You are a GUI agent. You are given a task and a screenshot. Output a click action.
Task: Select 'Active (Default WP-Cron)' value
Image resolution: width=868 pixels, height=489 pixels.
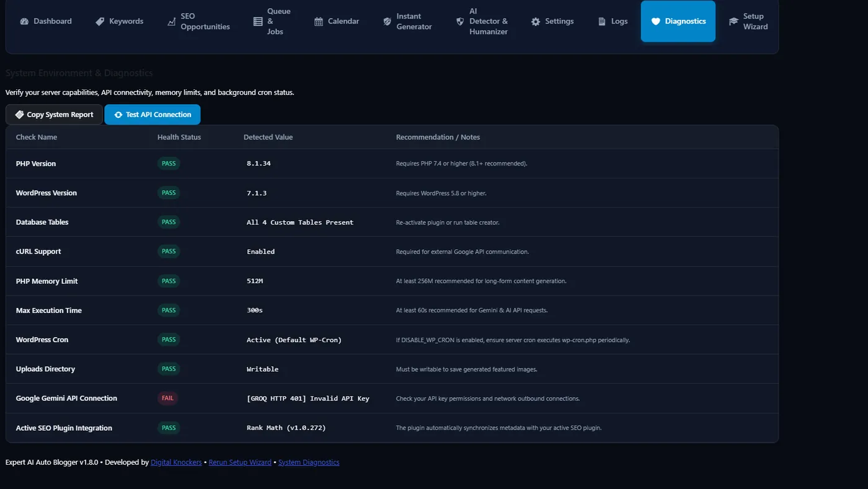pyautogui.click(x=294, y=340)
